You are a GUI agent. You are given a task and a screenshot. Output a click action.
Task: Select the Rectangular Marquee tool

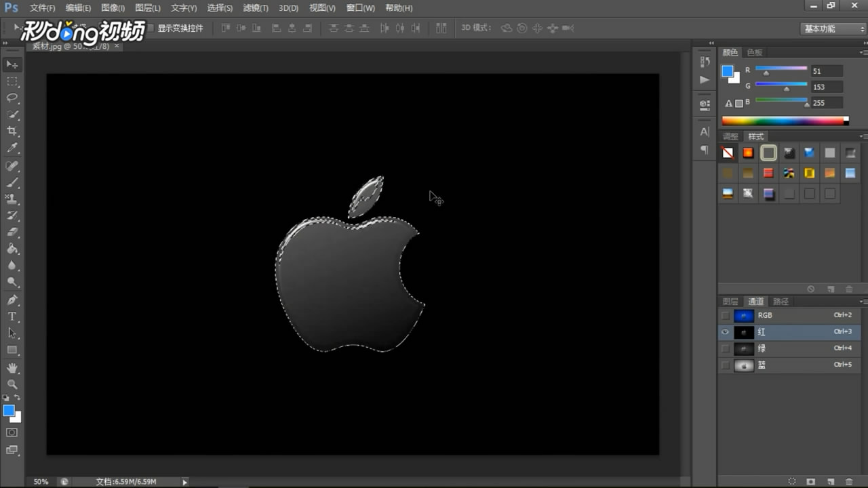[x=12, y=81]
